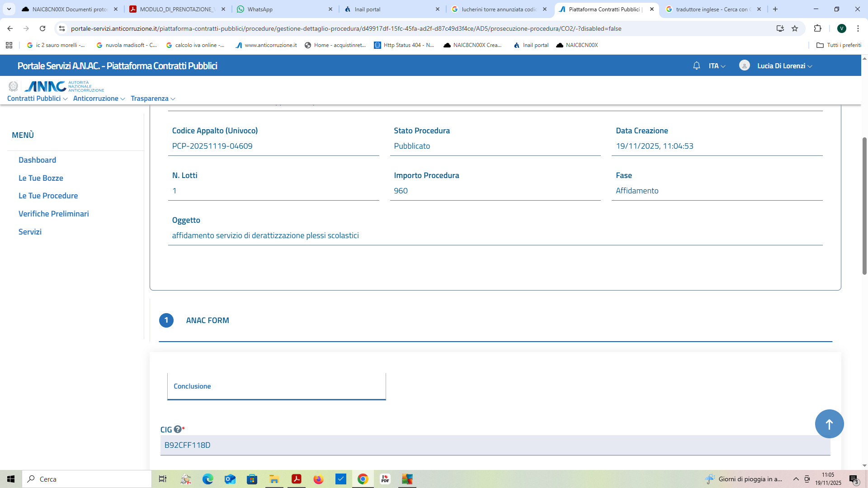Image resolution: width=868 pixels, height=488 pixels.
Task: Expand the Anticorruzione menu
Action: 99,99
